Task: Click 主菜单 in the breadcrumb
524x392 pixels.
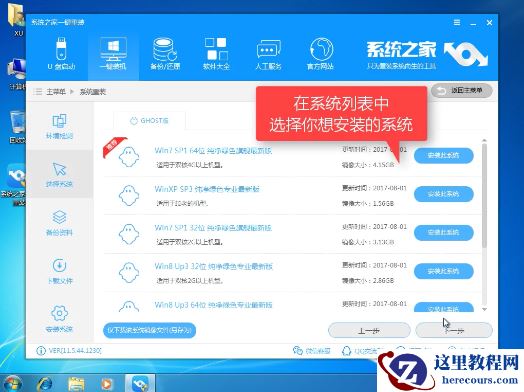Action: pyautogui.click(x=56, y=92)
